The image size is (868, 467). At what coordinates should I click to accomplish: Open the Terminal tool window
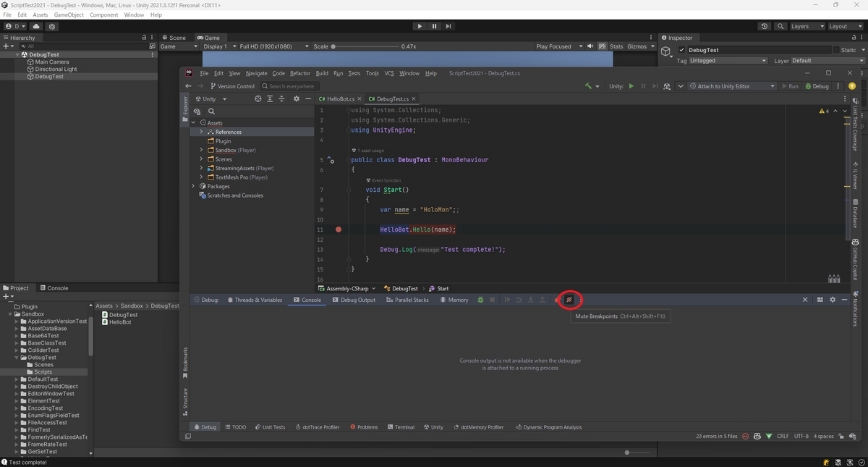click(x=401, y=427)
